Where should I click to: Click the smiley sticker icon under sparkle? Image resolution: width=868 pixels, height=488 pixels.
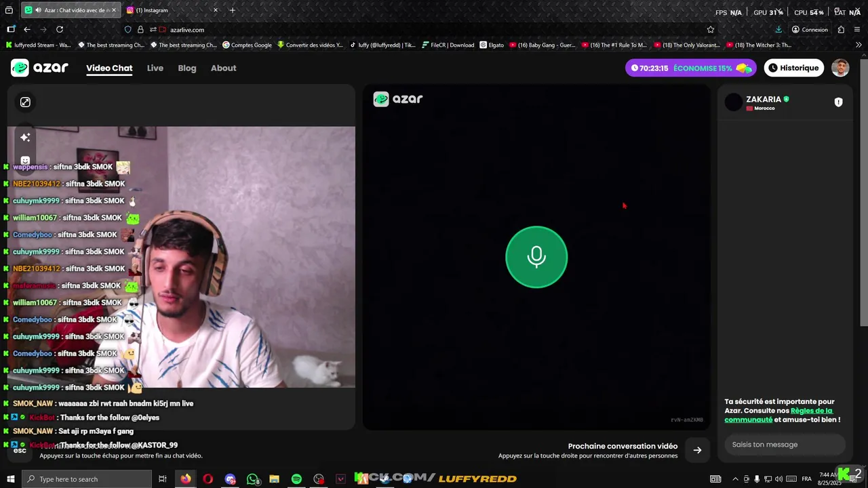tap(25, 161)
